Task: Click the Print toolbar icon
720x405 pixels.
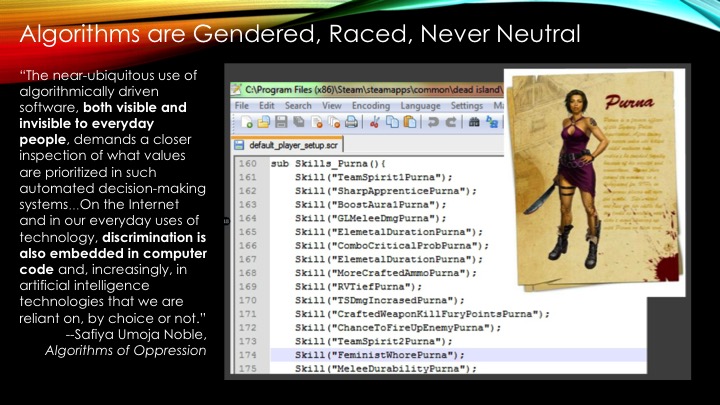Action: coord(352,122)
